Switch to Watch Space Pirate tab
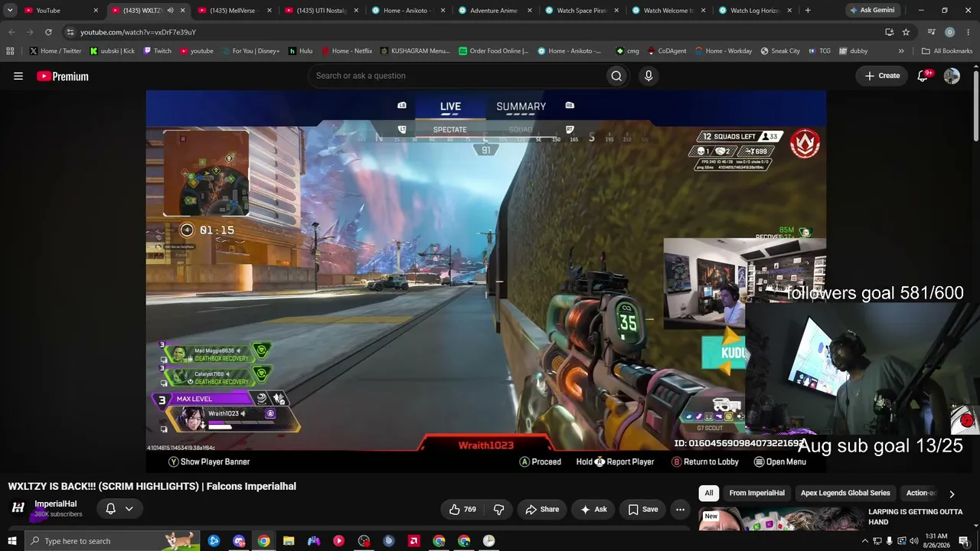This screenshot has height=551, width=980. click(583, 11)
